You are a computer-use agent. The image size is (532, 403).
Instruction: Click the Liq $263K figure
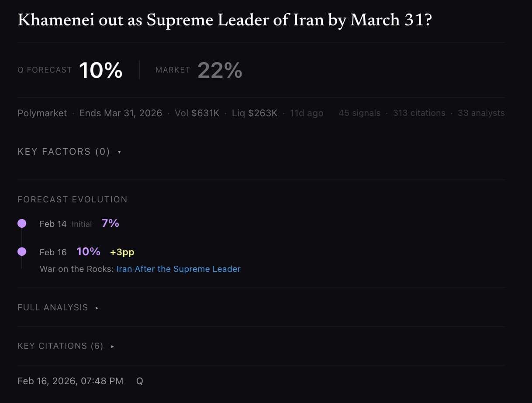coord(255,113)
